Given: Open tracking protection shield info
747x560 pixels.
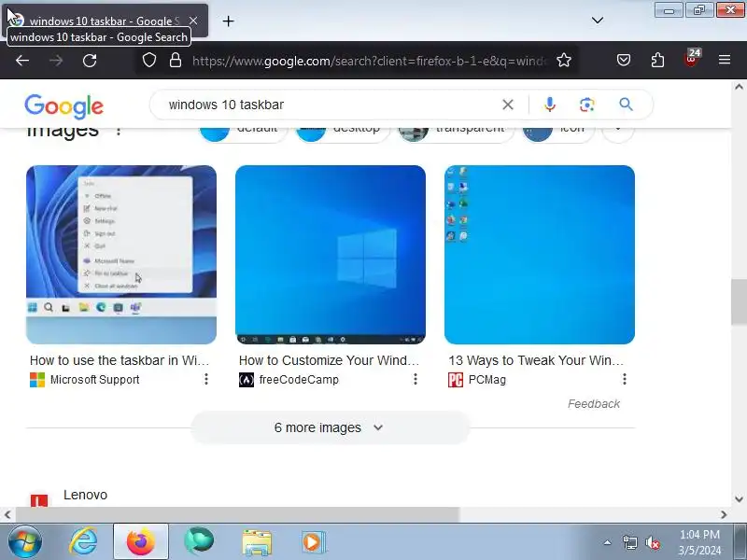Looking at the screenshot, I should [149, 61].
